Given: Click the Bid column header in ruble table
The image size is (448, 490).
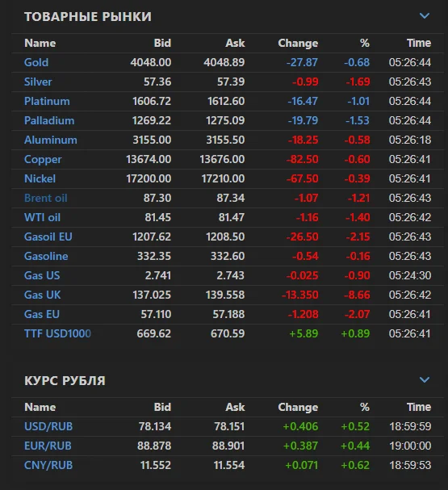Looking at the screenshot, I should [162, 407].
